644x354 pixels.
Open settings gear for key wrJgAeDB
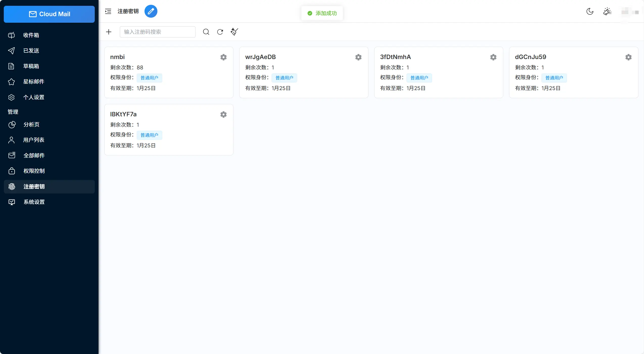358,57
